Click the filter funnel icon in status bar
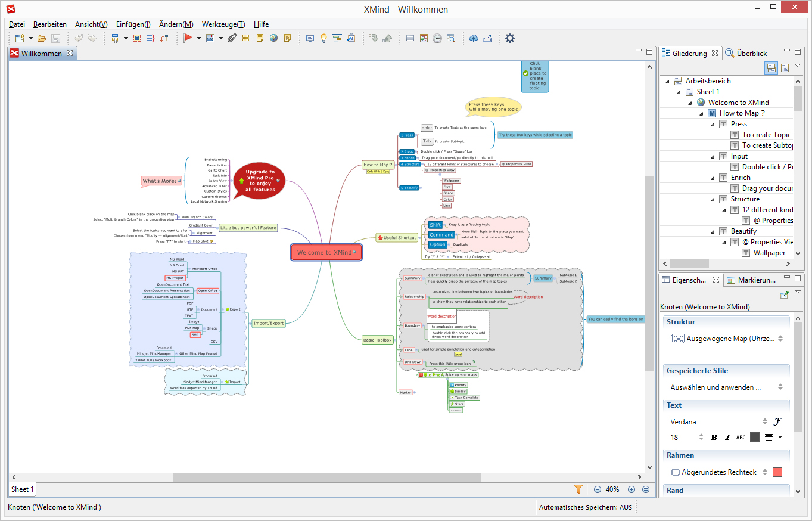812x521 pixels. pos(578,489)
